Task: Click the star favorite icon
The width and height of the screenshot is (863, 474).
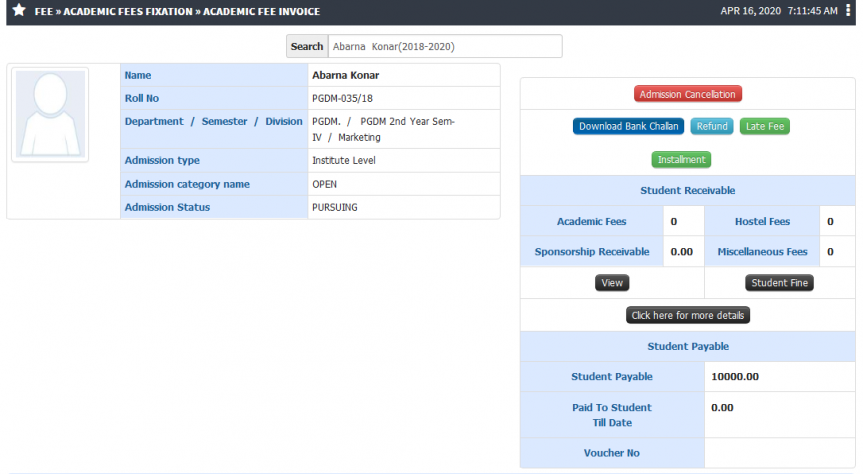Action: [19, 10]
